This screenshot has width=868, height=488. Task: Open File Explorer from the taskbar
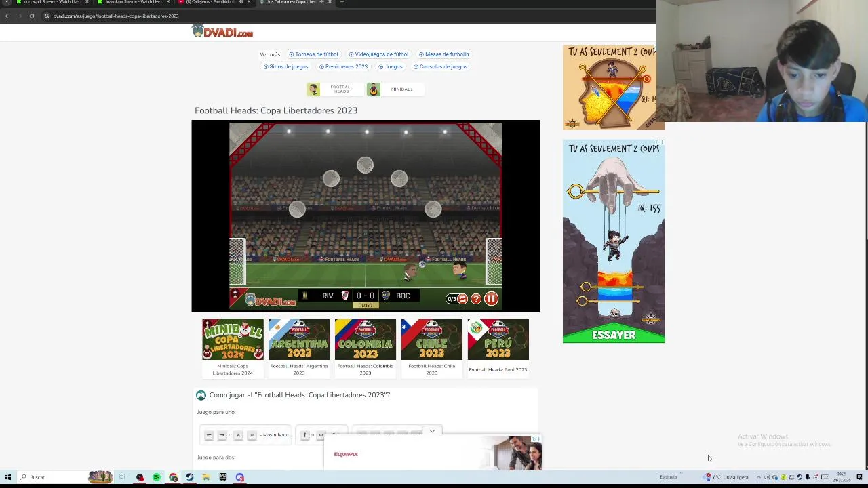click(x=206, y=477)
